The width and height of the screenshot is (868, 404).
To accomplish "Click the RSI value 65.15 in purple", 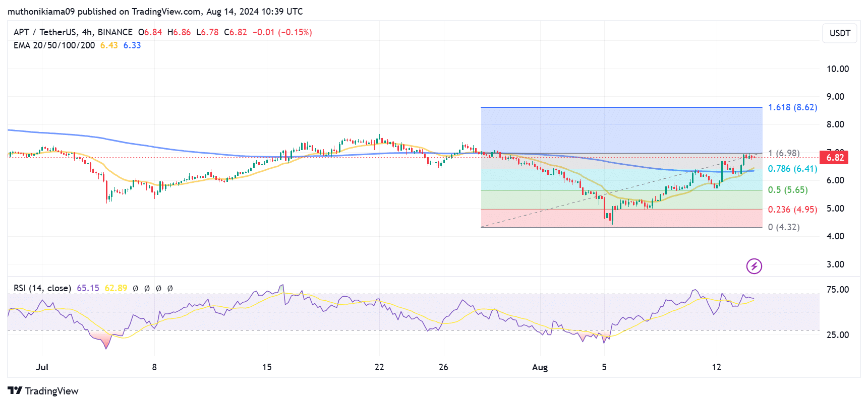I will (x=88, y=288).
